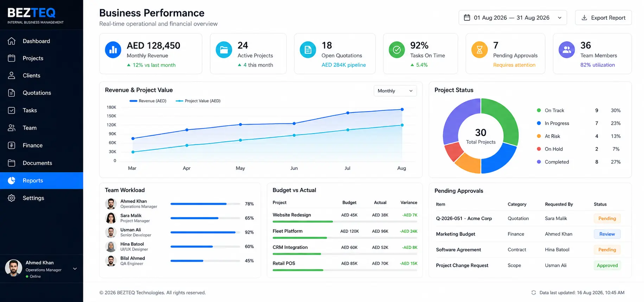This screenshot has height=302, width=644.
Task: Click the 82% utilization link
Action: 598,65
